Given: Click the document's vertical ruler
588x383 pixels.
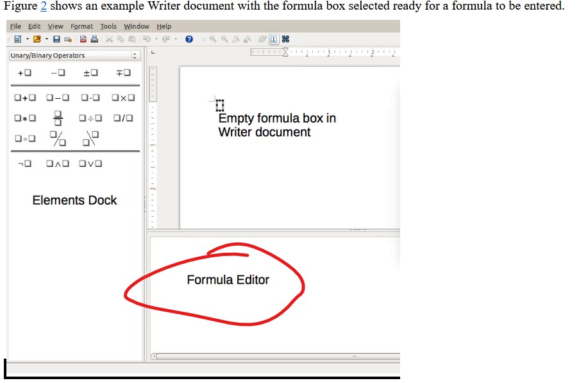Looking at the screenshot, I should [153, 148].
